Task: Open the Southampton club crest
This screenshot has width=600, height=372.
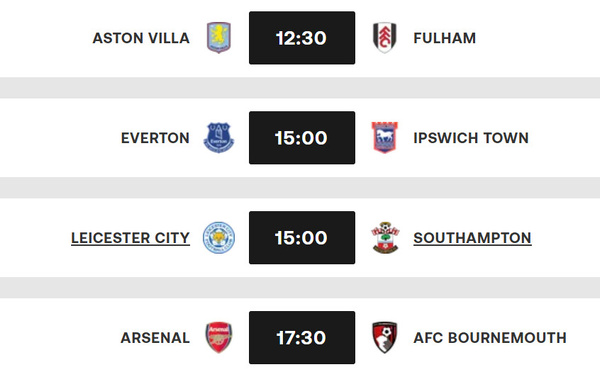Action: (x=385, y=238)
